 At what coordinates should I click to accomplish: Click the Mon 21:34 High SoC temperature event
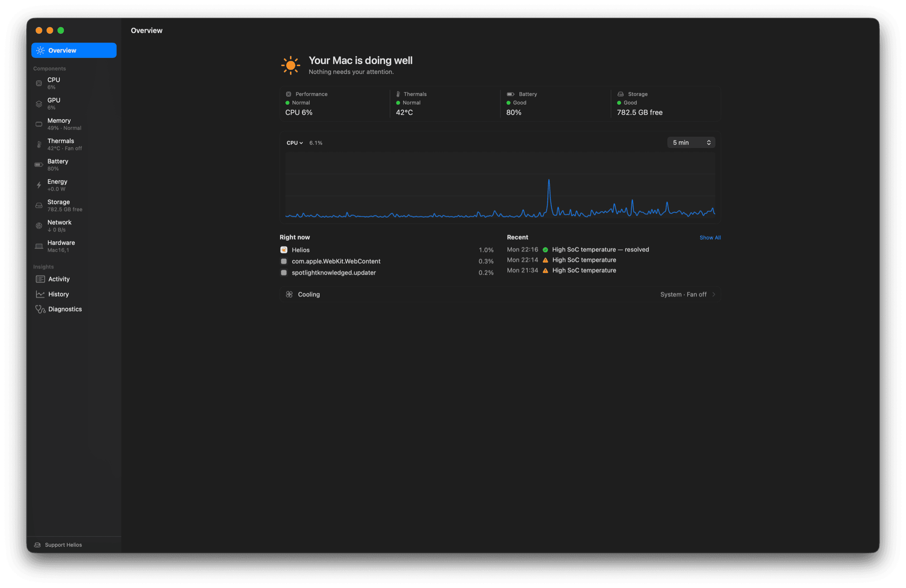[614, 271]
